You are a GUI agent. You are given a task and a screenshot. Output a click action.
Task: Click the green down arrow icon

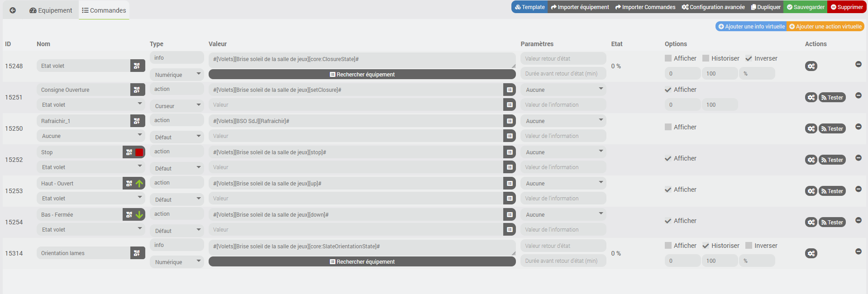pos(139,215)
